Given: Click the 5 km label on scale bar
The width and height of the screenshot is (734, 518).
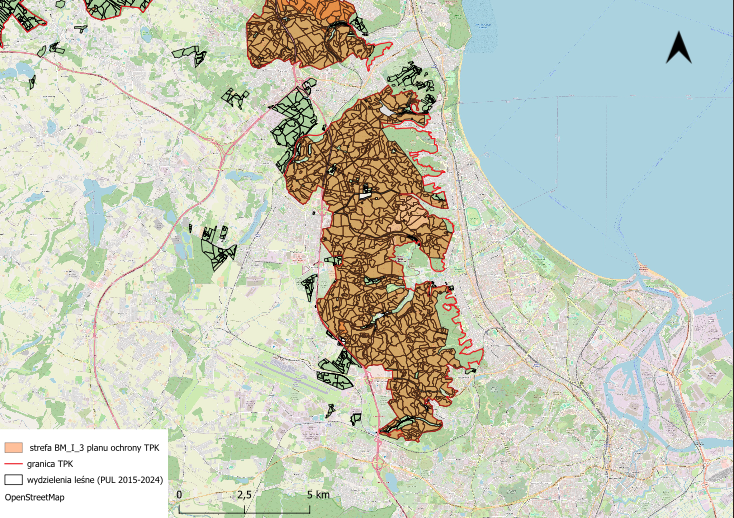Looking at the screenshot, I should coord(318,495).
